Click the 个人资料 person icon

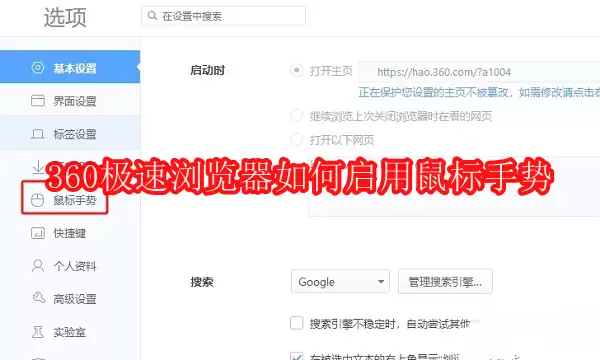[x=38, y=266]
